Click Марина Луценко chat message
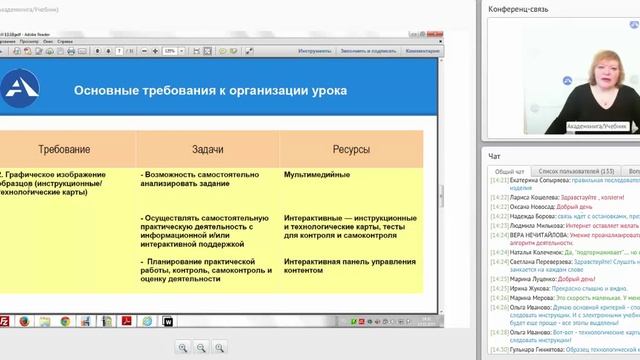The height and width of the screenshot is (360, 640). pos(542,279)
